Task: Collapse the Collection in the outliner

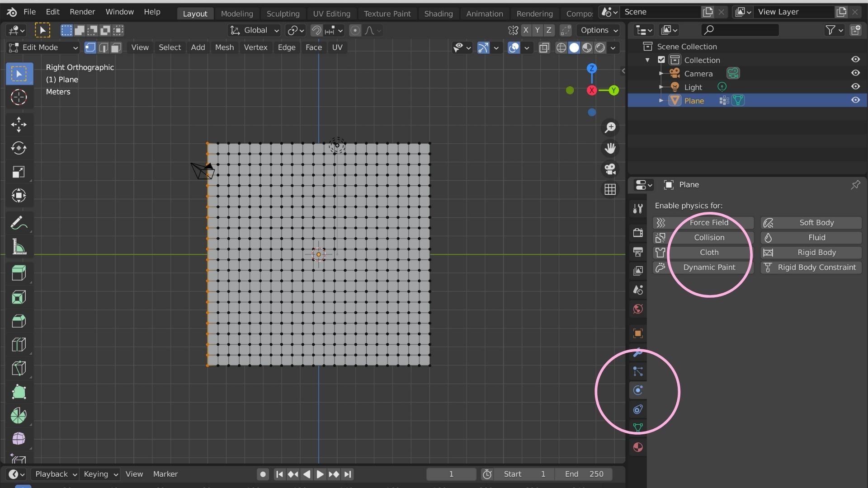Action: pos(648,60)
